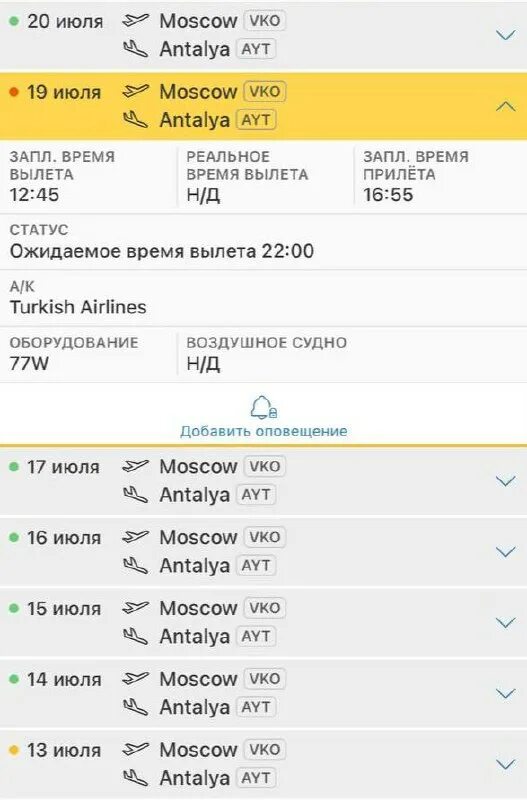Click the bell icon to add notification
This screenshot has height=800, width=527.
pos(263,408)
